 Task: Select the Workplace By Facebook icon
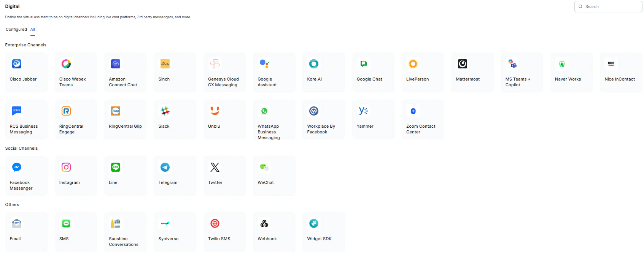pyautogui.click(x=314, y=111)
